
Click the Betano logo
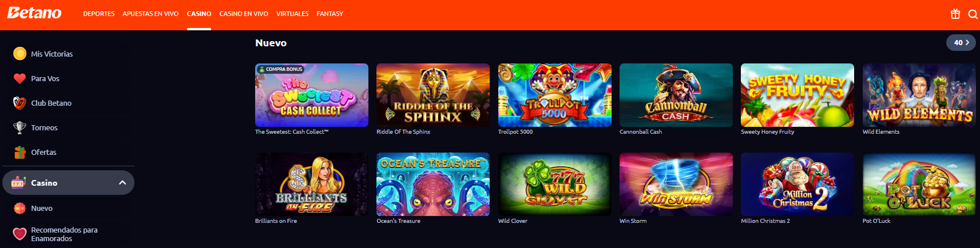pos(34,13)
